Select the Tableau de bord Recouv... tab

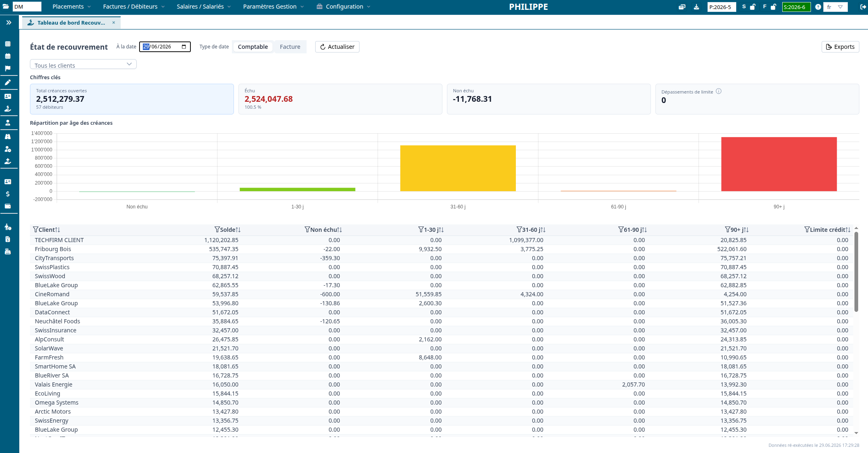click(71, 23)
